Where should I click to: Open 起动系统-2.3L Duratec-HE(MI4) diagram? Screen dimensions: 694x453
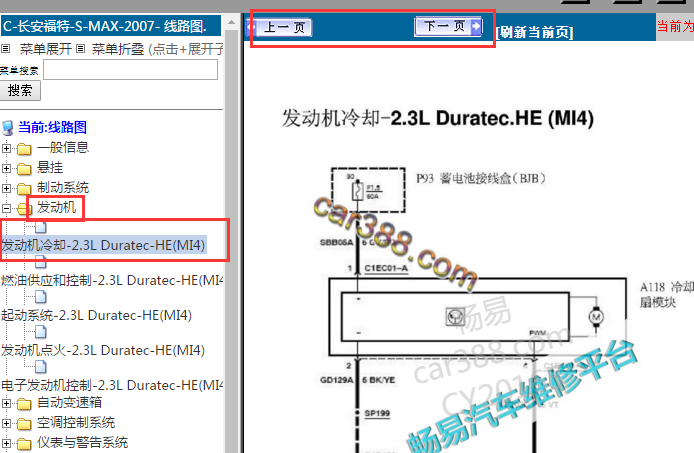click(x=96, y=315)
